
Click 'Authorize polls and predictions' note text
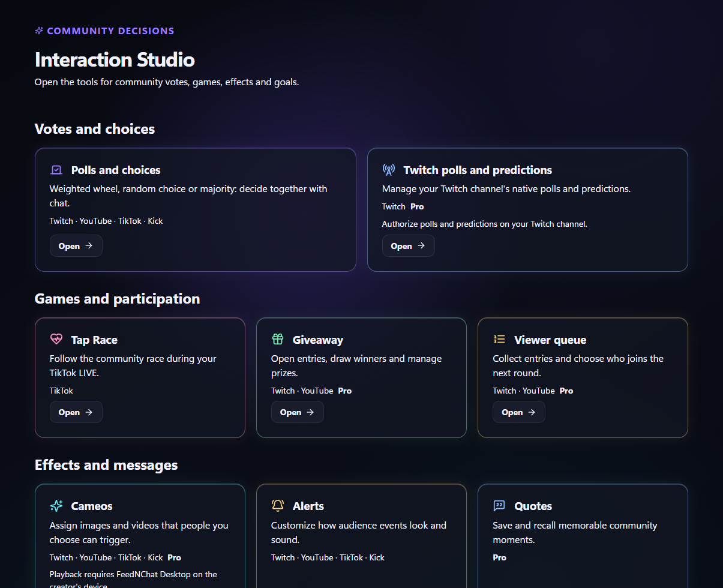[x=485, y=224]
